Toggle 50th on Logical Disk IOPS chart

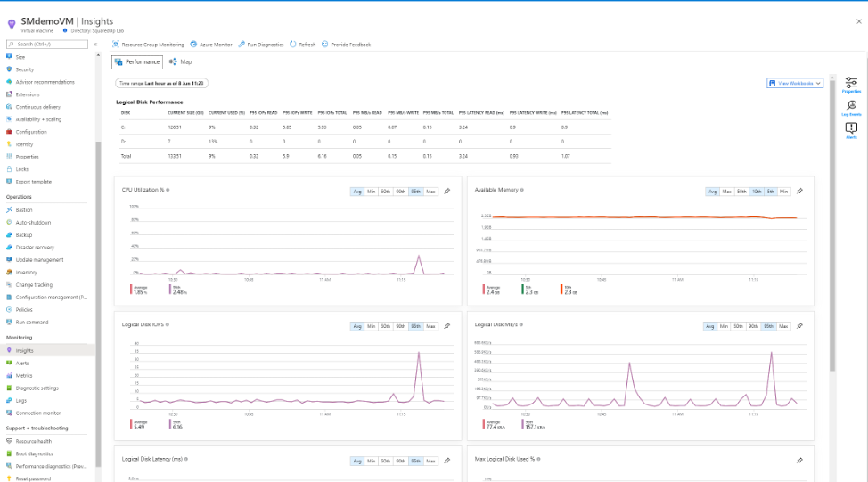(x=386, y=326)
